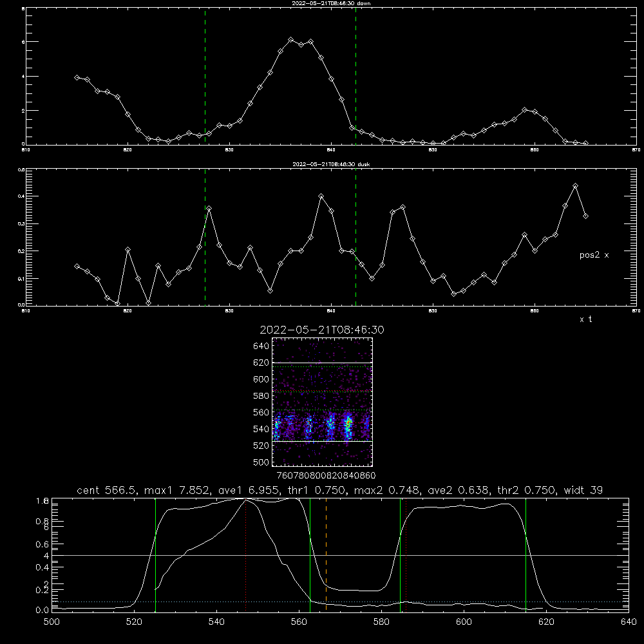644x644 pixels.
Task: Click the green solid line near 525 in bottom plot
Action: coord(155,554)
